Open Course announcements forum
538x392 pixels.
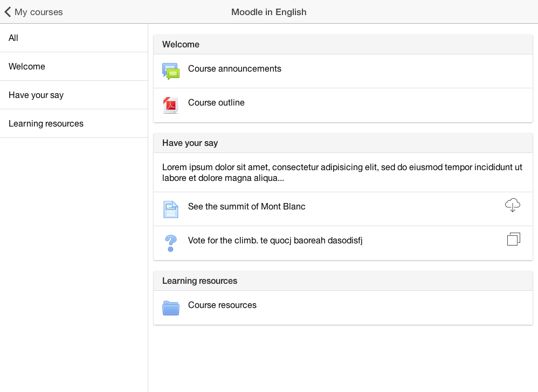pyautogui.click(x=343, y=71)
